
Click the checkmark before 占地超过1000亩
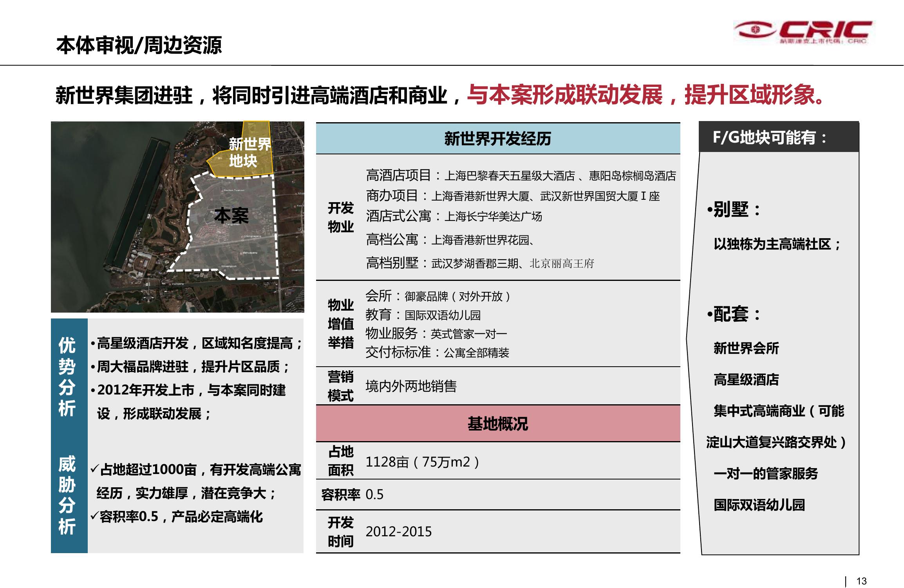point(94,469)
